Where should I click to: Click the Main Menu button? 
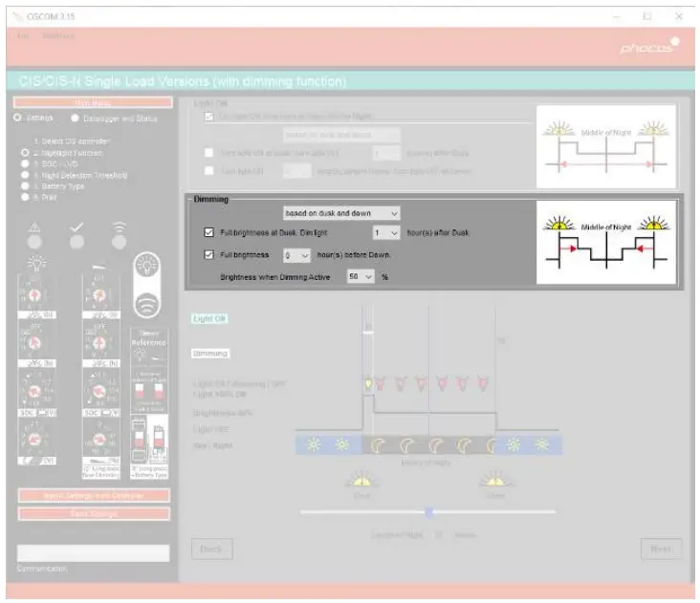coord(93,103)
